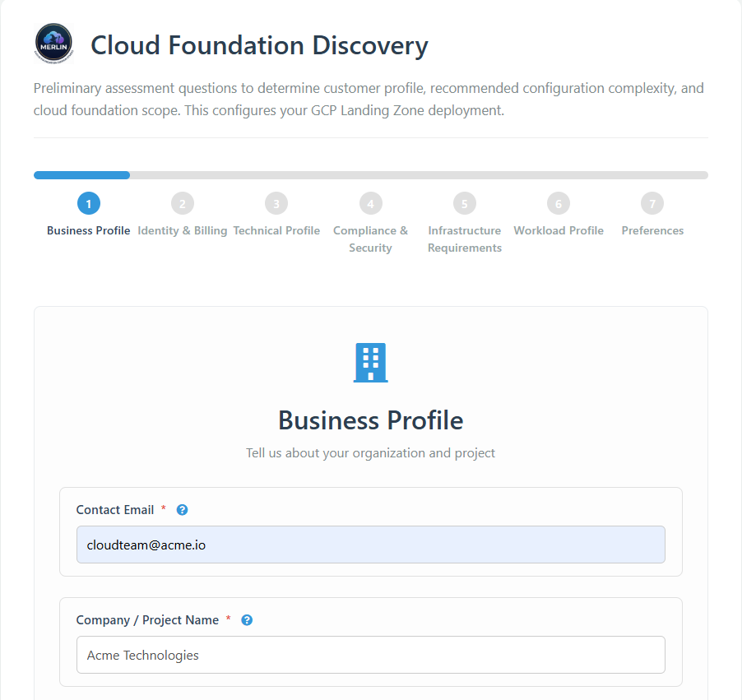Click the Business Profile step label
The width and height of the screenshot is (742, 700).
88,230
